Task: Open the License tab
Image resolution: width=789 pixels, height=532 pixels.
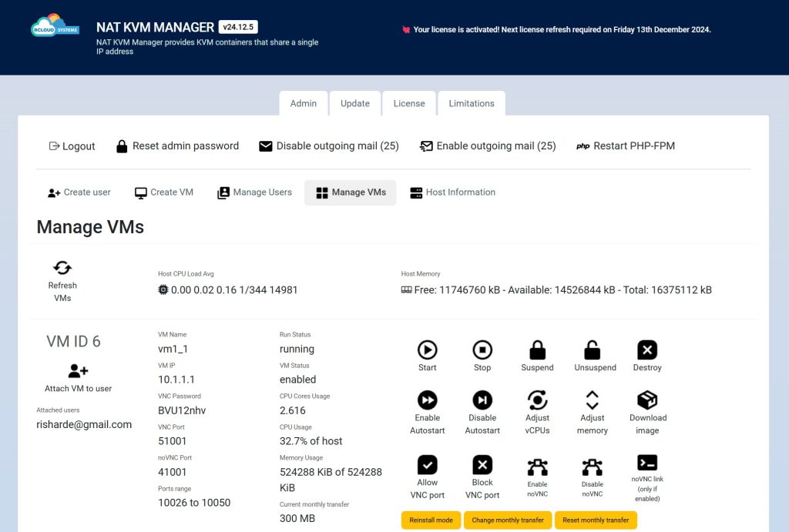Action: point(409,102)
